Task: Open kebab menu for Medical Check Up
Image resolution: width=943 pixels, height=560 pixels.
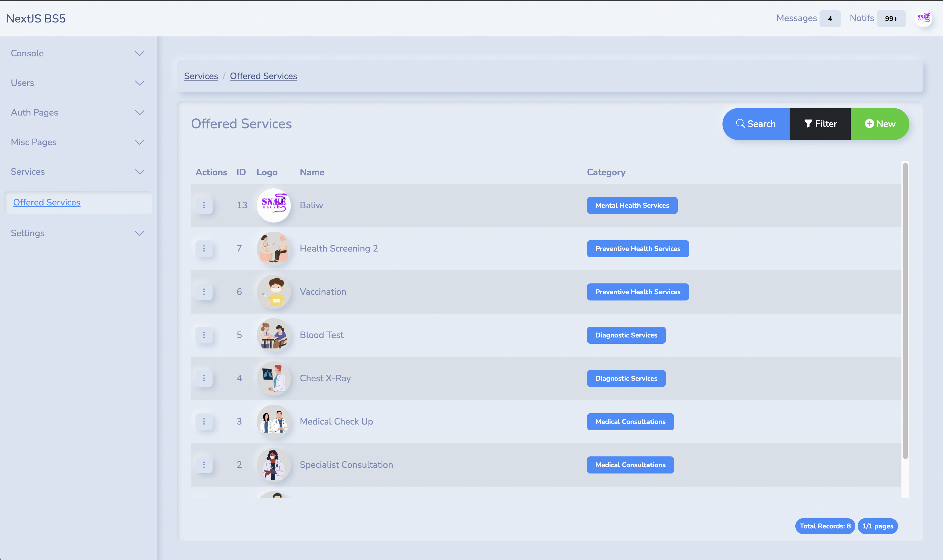Action: pos(204,421)
